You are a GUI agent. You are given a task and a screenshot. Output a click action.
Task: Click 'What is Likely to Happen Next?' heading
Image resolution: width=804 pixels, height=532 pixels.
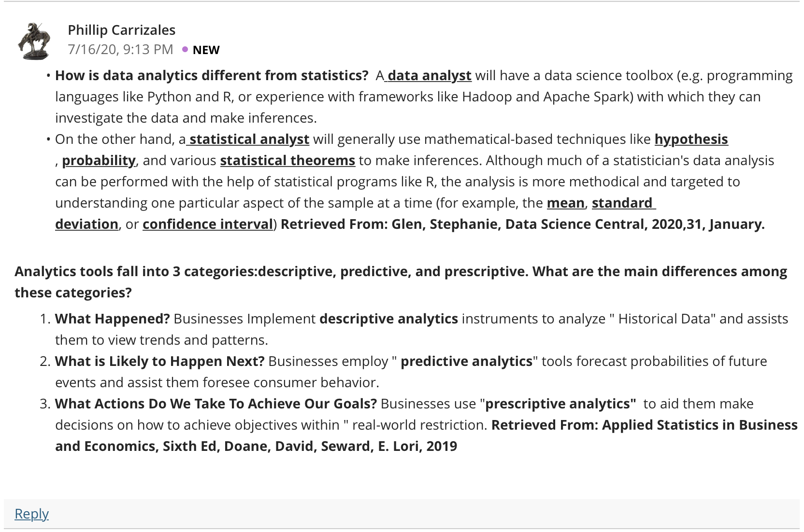160,362
